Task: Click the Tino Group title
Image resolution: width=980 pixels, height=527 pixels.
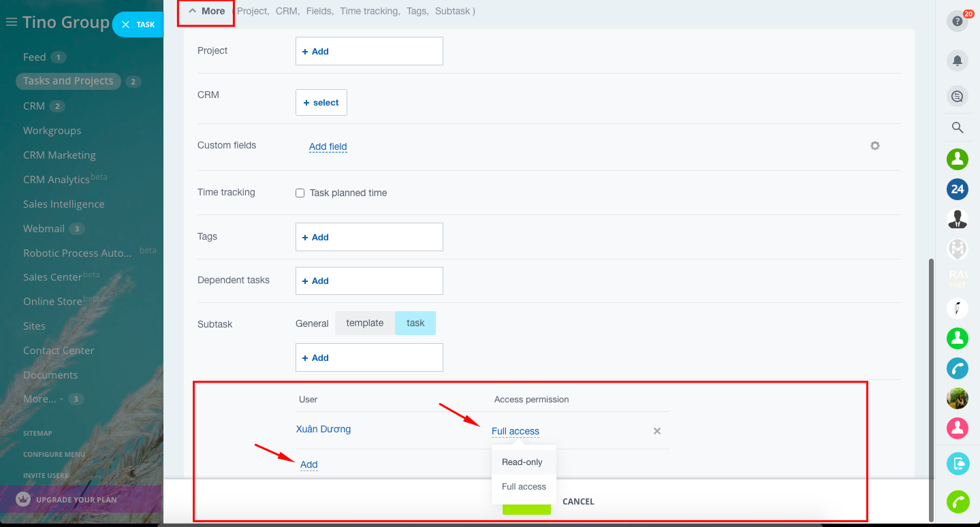Action: pyautogui.click(x=65, y=22)
